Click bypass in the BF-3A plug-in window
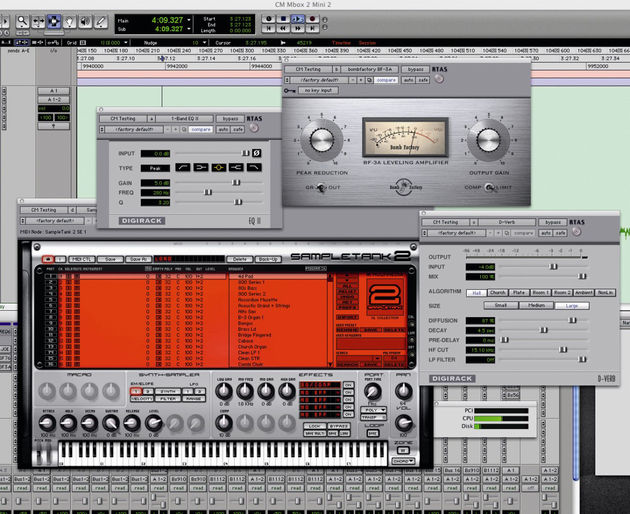The height and width of the screenshot is (514, 630). 415,69
